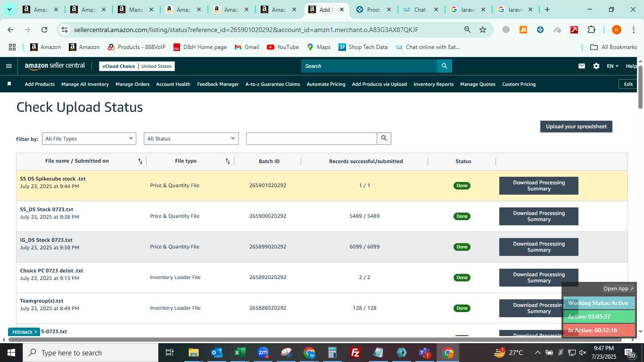
Task: Open the Automate Pricing link
Action: tap(326, 84)
